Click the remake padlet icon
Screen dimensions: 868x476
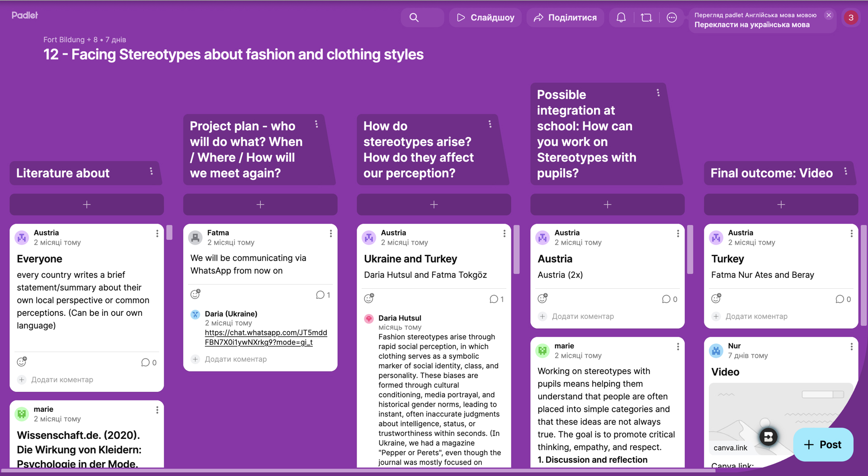(x=646, y=18)
